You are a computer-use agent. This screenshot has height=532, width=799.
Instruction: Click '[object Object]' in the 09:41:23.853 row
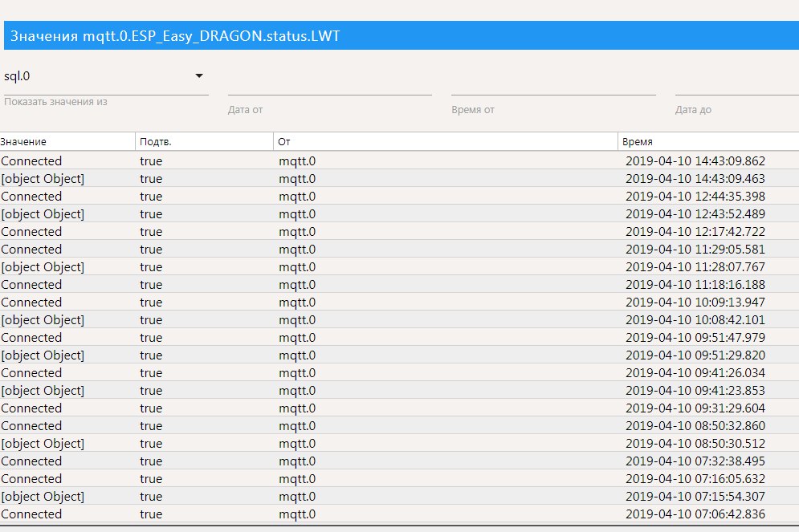[43, 391]
